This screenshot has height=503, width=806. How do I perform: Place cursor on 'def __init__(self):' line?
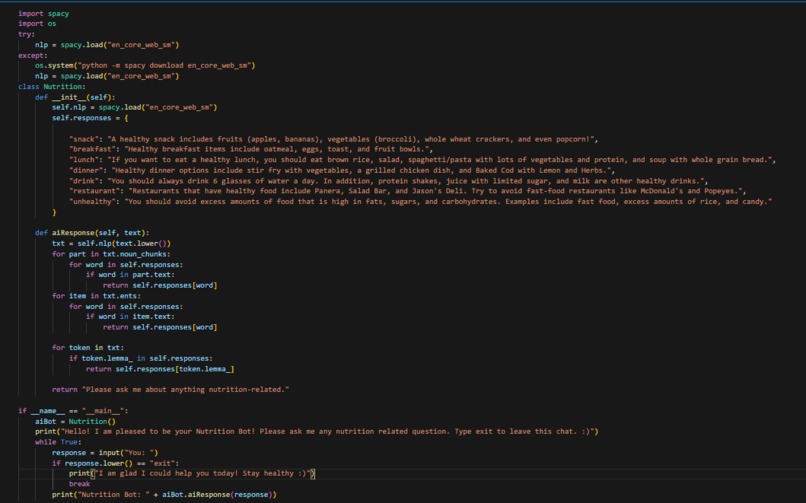tap(75, 97)
